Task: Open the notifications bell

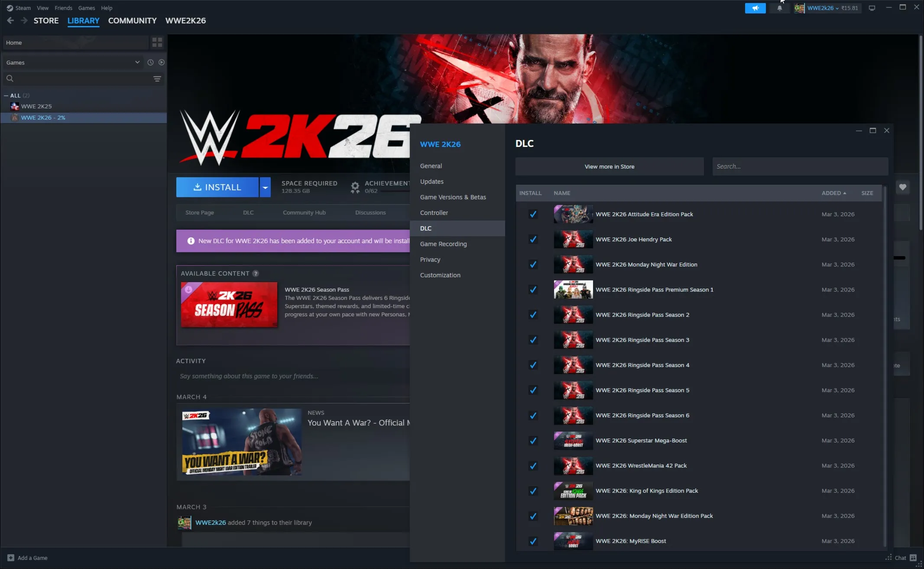Action: (779, 8)
